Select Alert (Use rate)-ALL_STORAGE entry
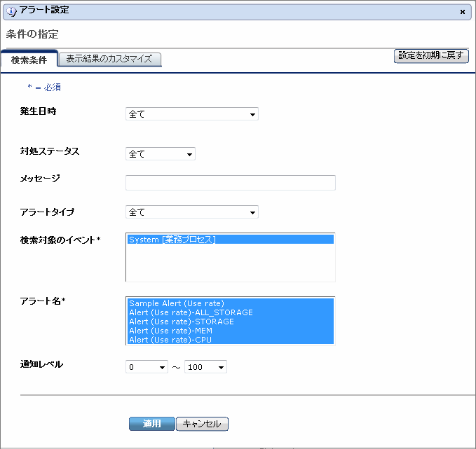The image size is (476, 449). 231,312
